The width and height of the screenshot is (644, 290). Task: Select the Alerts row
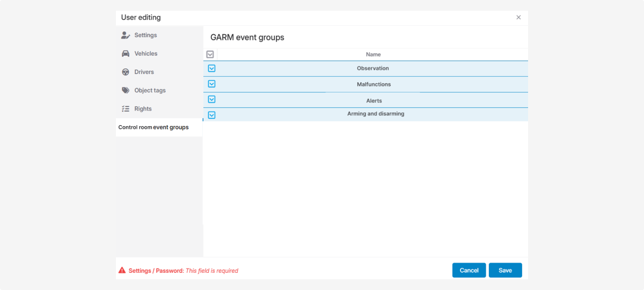click(374, 100)
